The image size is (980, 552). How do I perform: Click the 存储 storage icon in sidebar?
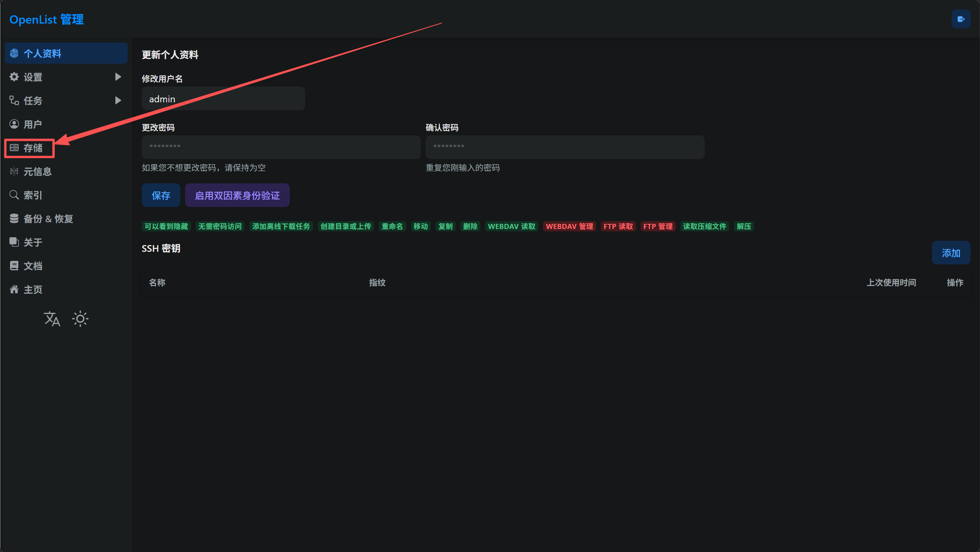(14, 148)
